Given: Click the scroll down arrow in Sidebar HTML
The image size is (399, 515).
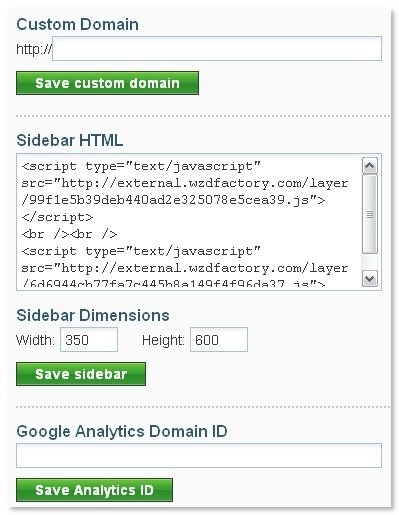Looking at the screenshot, I should [369, 278].
